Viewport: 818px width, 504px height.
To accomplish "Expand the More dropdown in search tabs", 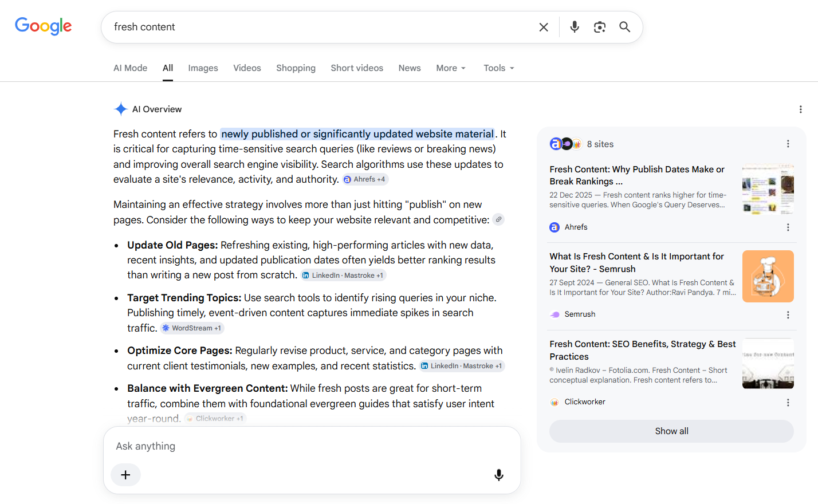I will [x=451, y=68].
